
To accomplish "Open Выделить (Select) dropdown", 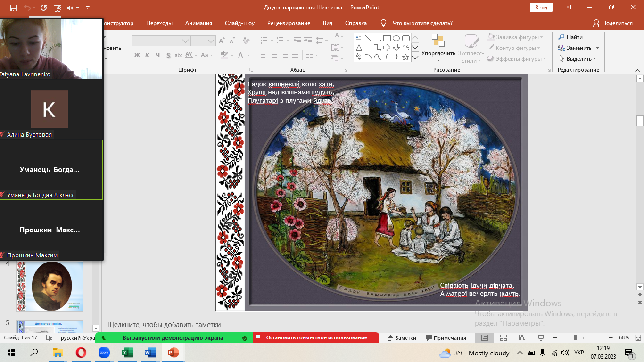I will click(578, 59).
